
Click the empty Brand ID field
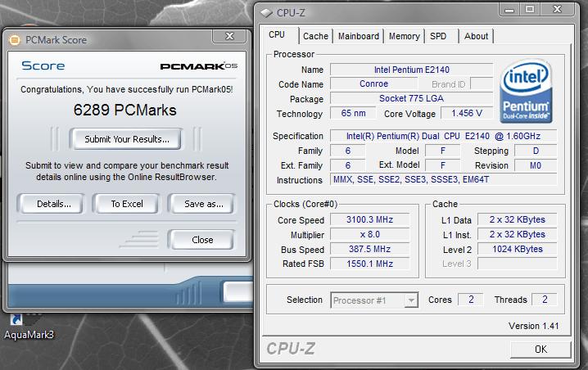click(x=481, y=84)
